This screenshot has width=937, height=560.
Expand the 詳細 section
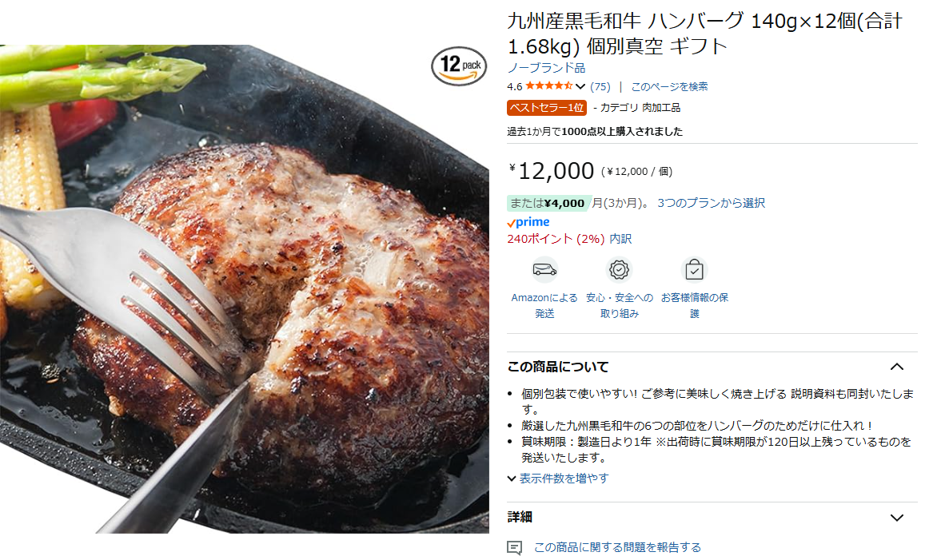click(897, 517)
